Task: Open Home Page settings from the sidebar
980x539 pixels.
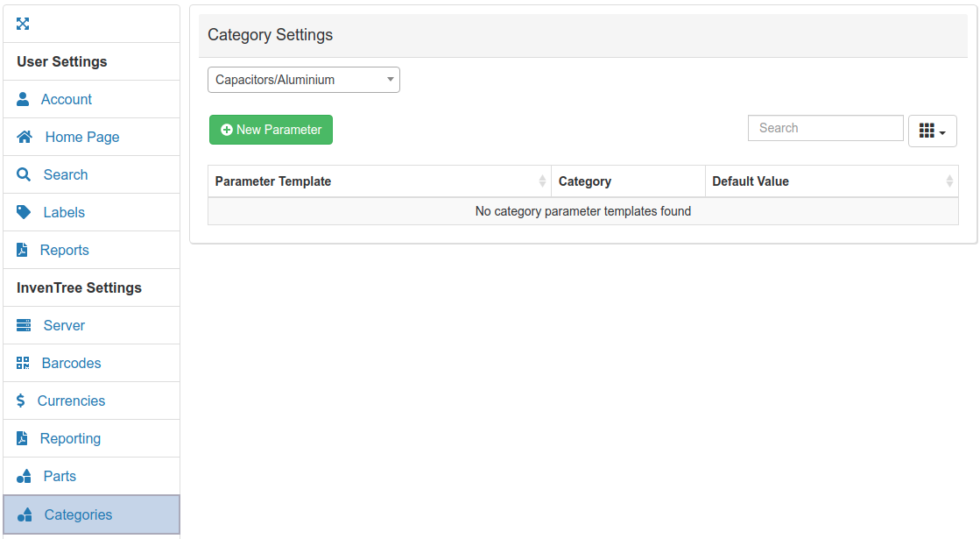Action: pos(80,137)
